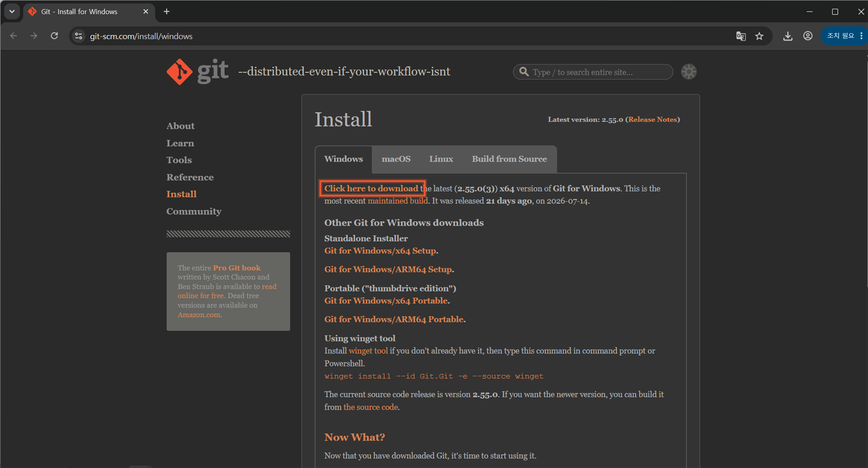This screenshot has height=468, width=868.
Task: Go forward using the forward arrow
Action: 34,36
